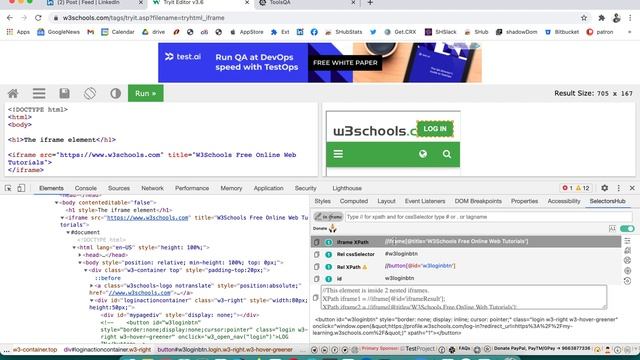Collapse the body contenteditable node
The width and height of the screenshot is (640, 360).
(x=57, y=202)
